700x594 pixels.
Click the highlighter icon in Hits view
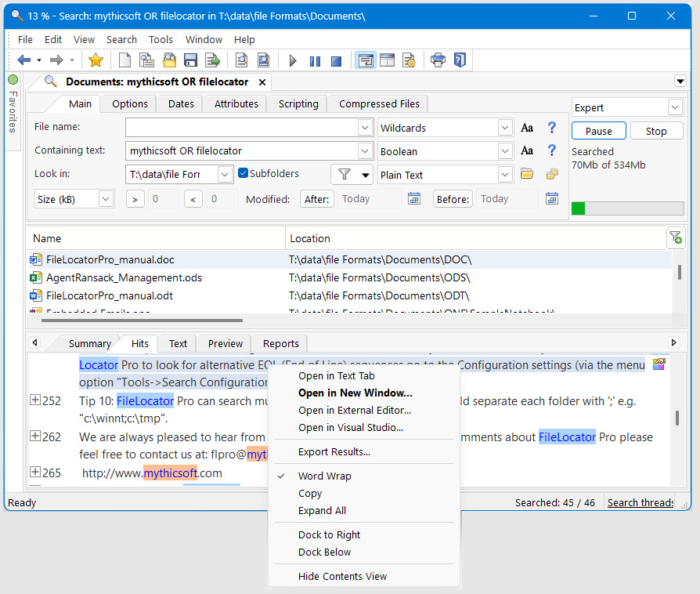point(659,364)
